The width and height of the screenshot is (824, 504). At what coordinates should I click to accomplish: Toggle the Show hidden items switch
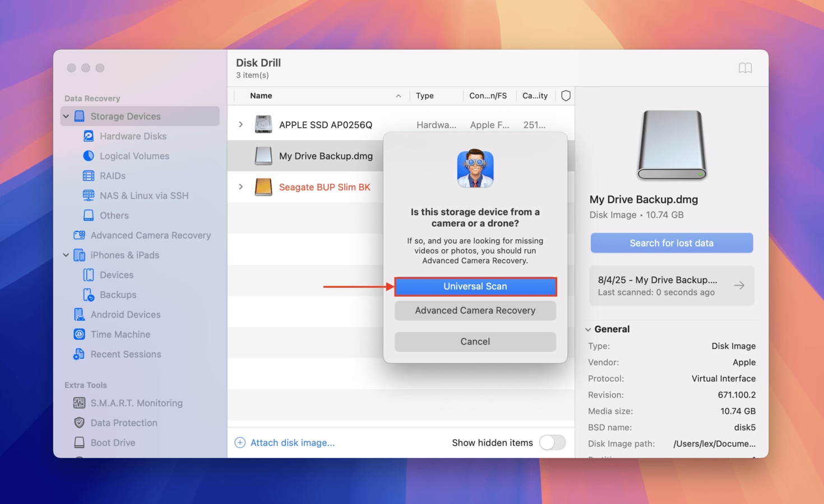coord(552,442)
